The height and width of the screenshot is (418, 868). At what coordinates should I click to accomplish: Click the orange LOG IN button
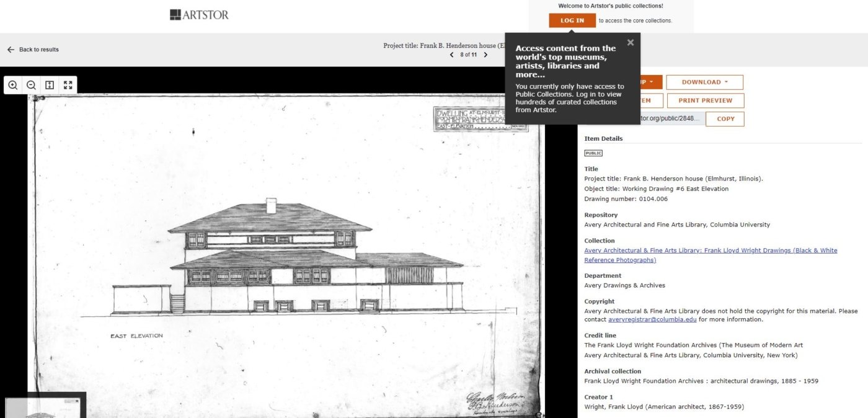(572, 20)
